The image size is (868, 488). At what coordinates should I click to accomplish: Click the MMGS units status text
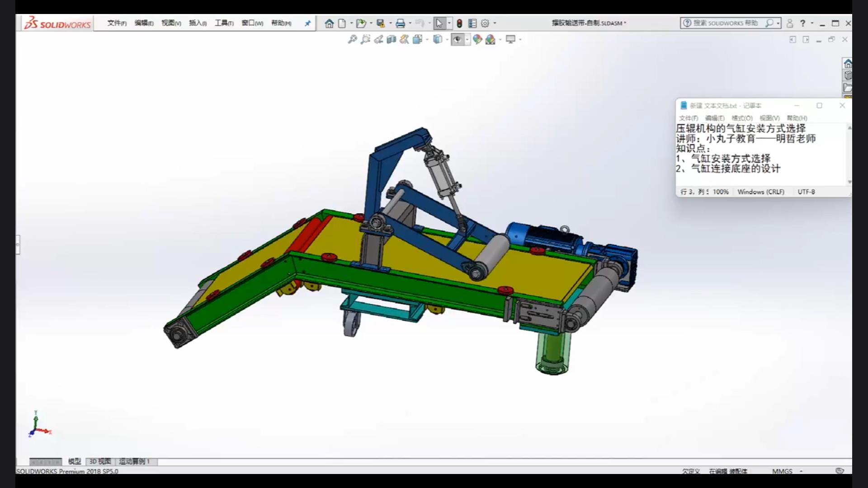(782, 471)
